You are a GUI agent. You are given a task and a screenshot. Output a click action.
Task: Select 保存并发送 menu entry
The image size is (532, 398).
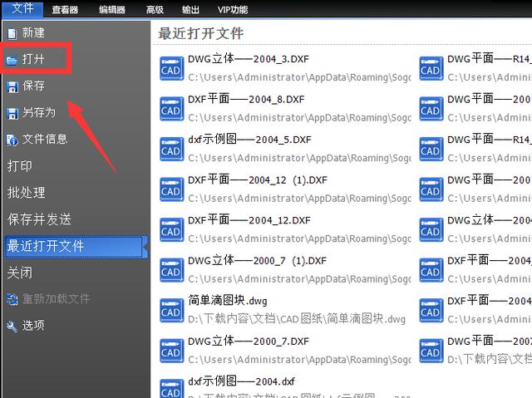39,219
